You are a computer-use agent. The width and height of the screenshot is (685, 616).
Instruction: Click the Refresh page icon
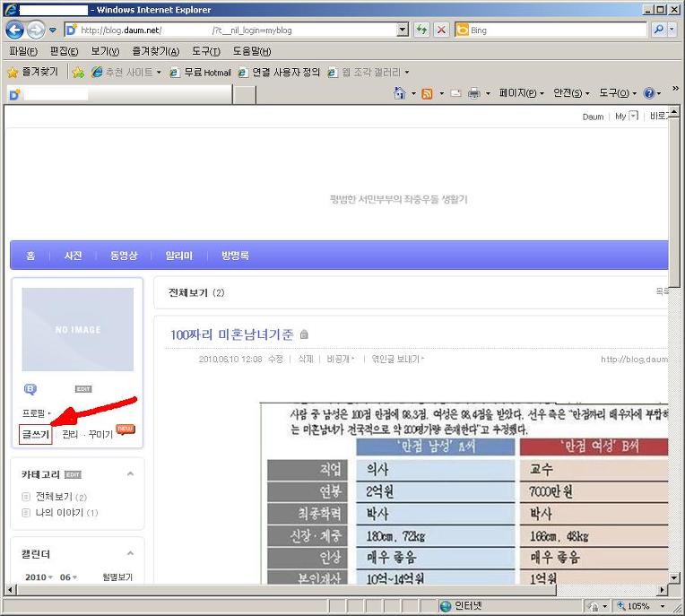coord(422,30)
